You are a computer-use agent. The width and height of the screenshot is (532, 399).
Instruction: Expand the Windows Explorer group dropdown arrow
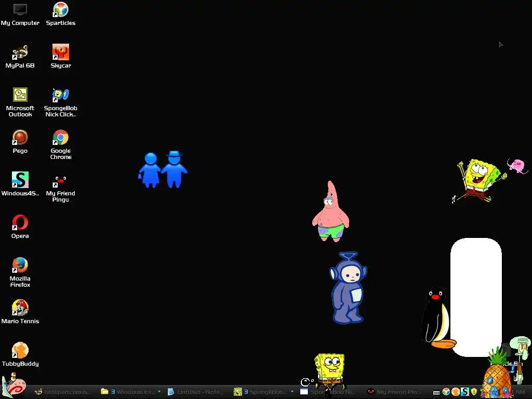point(159,392)
